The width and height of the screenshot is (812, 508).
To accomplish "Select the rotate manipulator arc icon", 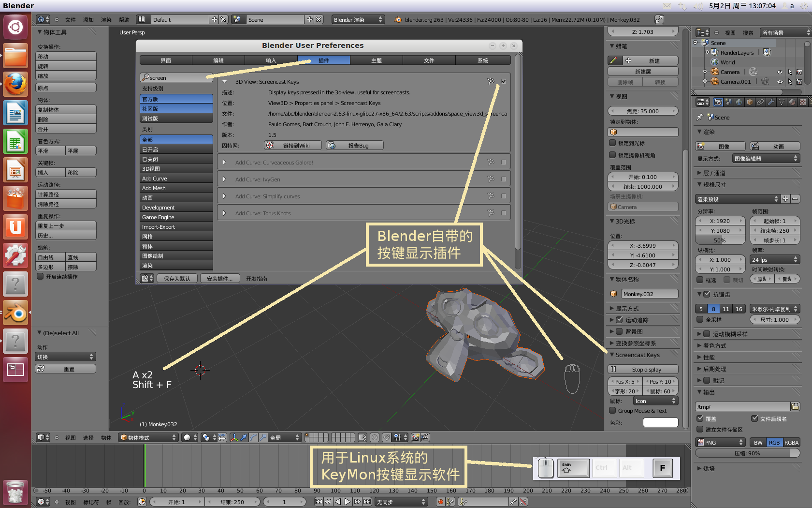I will [254, 437].
